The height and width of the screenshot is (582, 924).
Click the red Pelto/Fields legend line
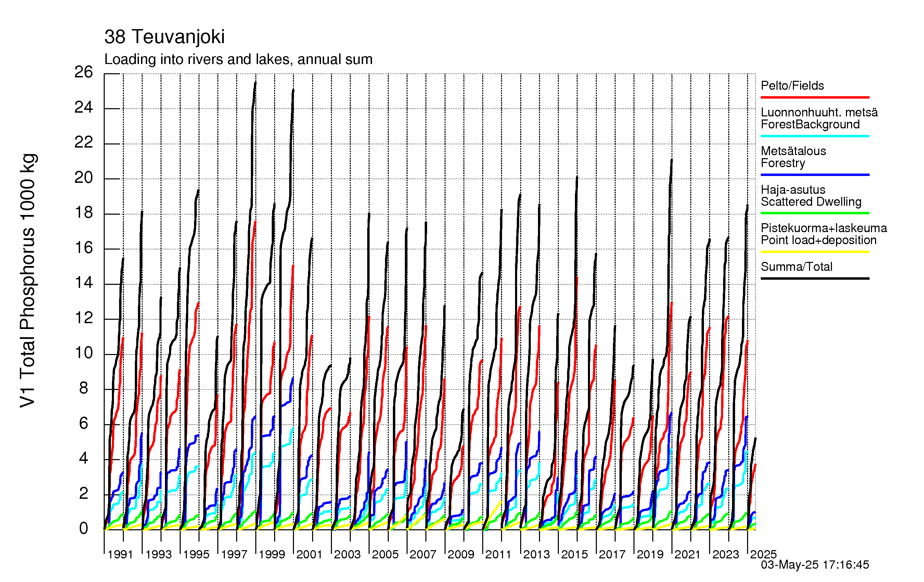[815, 98]
